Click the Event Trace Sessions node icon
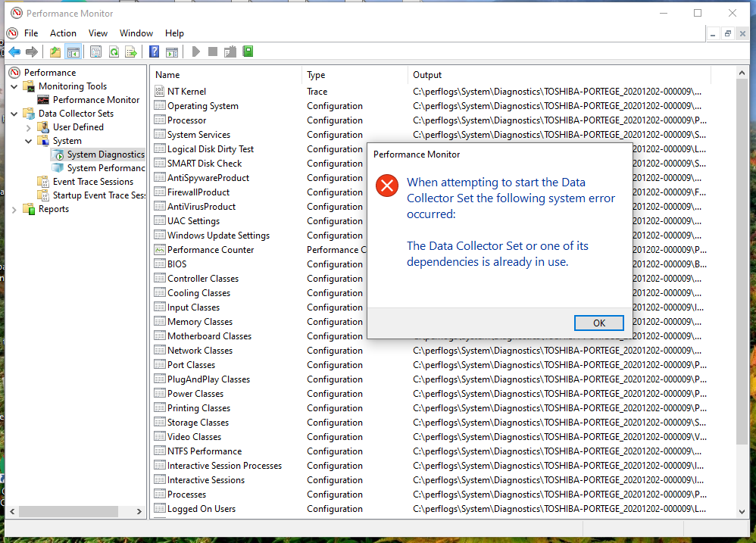Image resolution: width=756 pixels, height=543 pixels. 43,182
